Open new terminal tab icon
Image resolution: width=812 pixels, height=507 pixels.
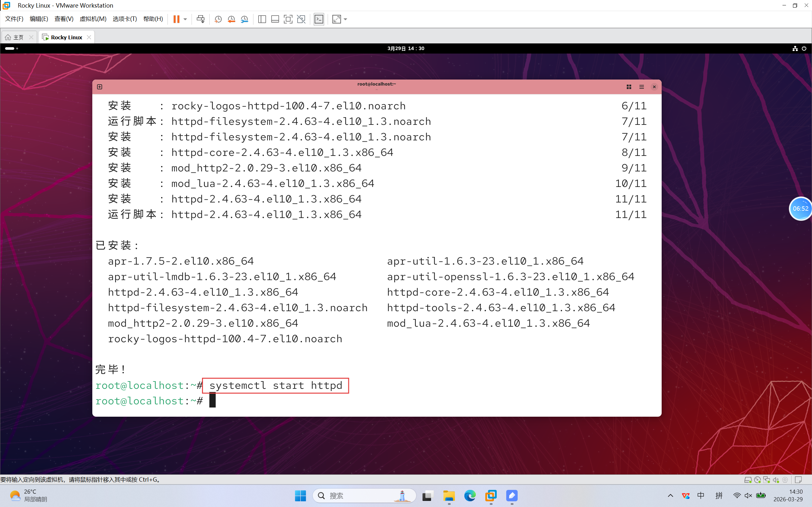point(100,87)
